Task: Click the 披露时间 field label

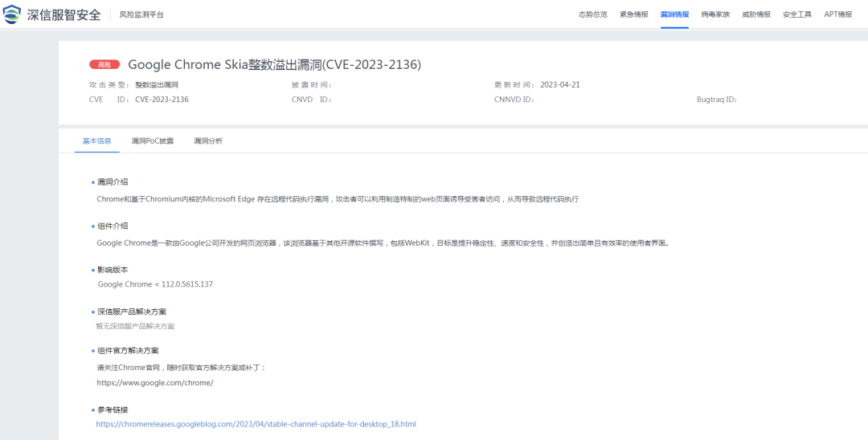Action: point(311,85)
